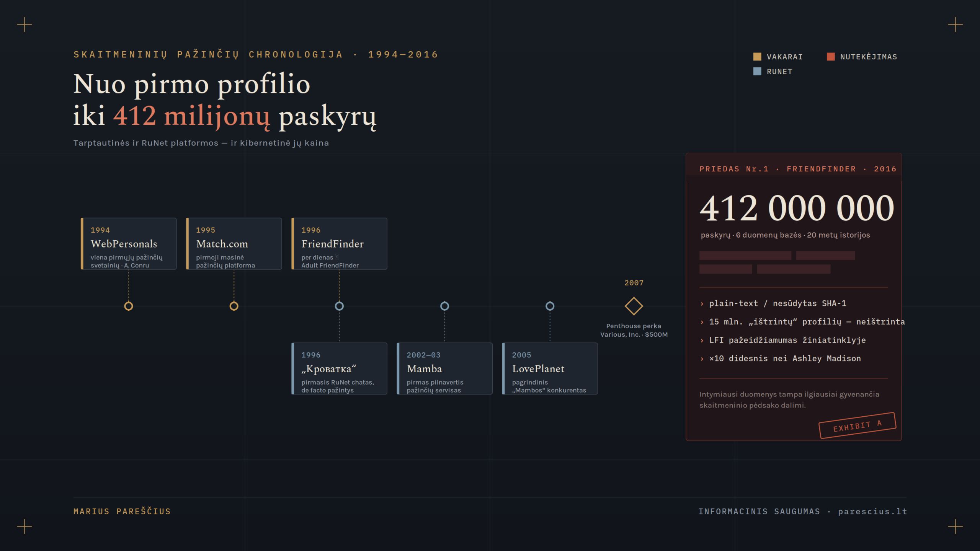Select the 1996 FriendFinder timeline card
Image resolution: width=980 pixels, height=551 pixels.
[x=339, y=244]
